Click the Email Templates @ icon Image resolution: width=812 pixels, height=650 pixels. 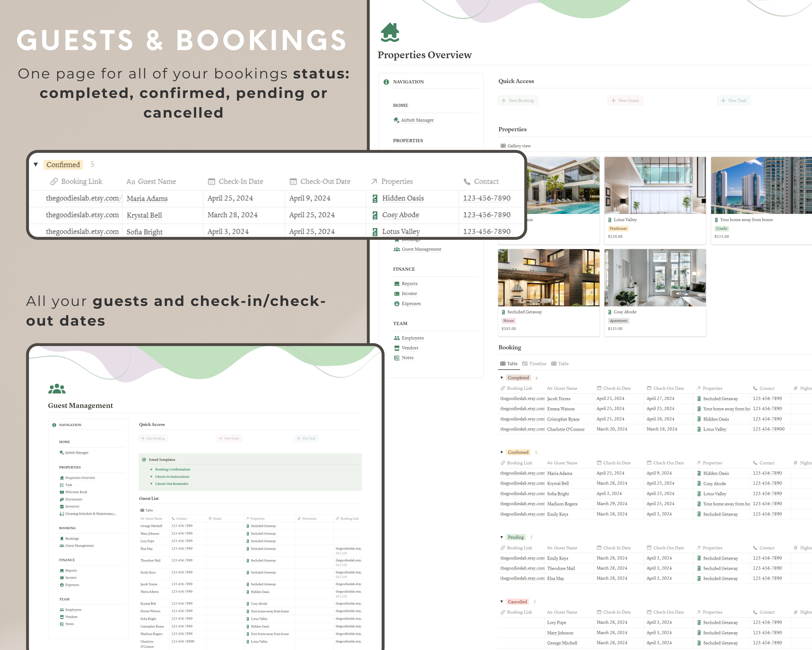tap(144, 459)
